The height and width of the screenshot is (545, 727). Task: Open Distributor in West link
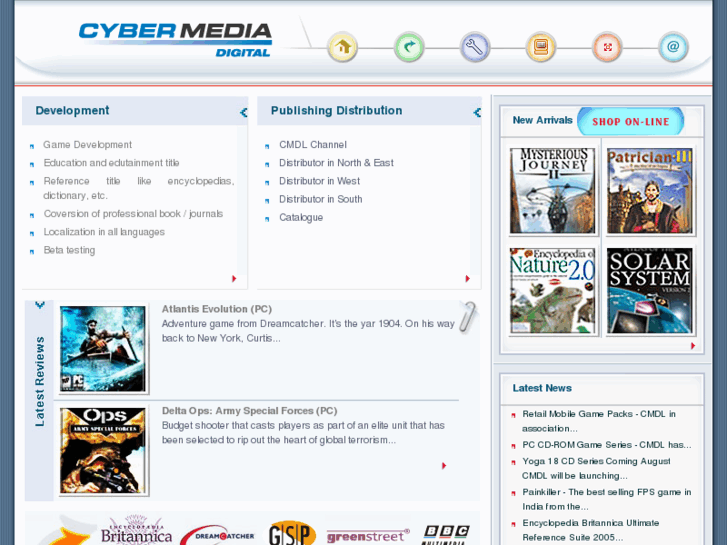319,181
